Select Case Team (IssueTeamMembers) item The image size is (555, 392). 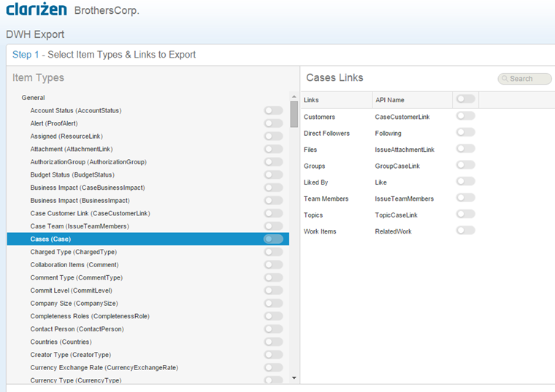80,226
